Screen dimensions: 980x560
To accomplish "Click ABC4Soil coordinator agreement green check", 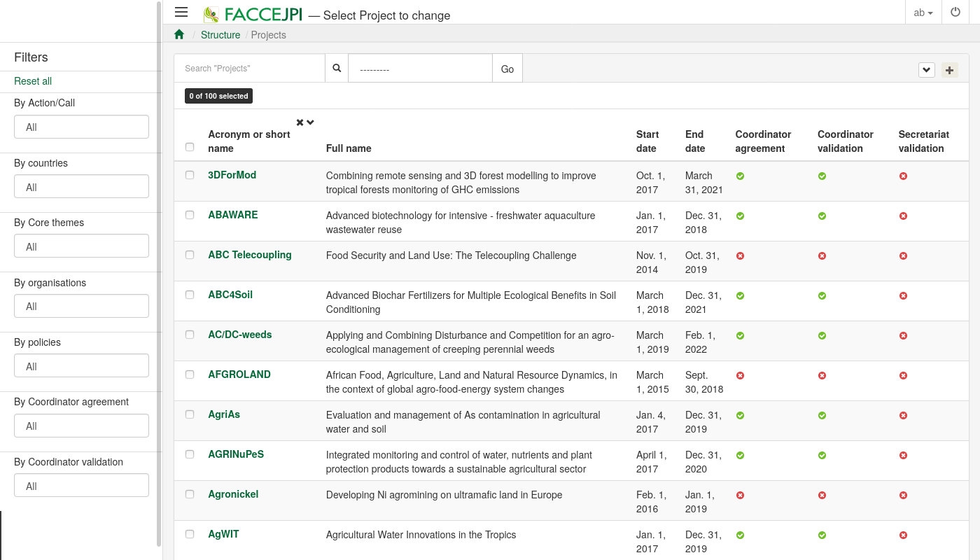I will [x=740, y=295].
